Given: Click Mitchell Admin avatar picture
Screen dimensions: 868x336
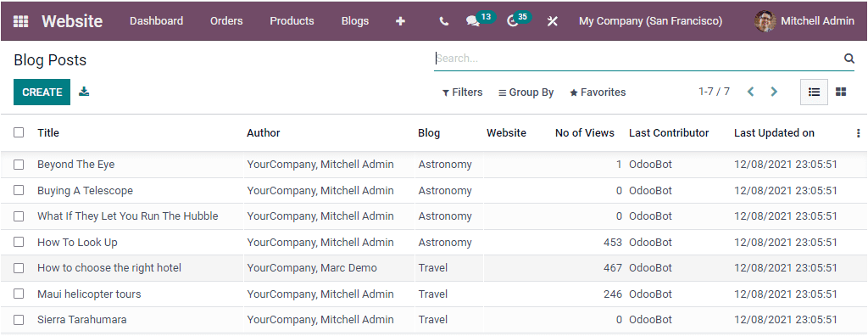Looking at the screenshot, I should click(765, 21).
